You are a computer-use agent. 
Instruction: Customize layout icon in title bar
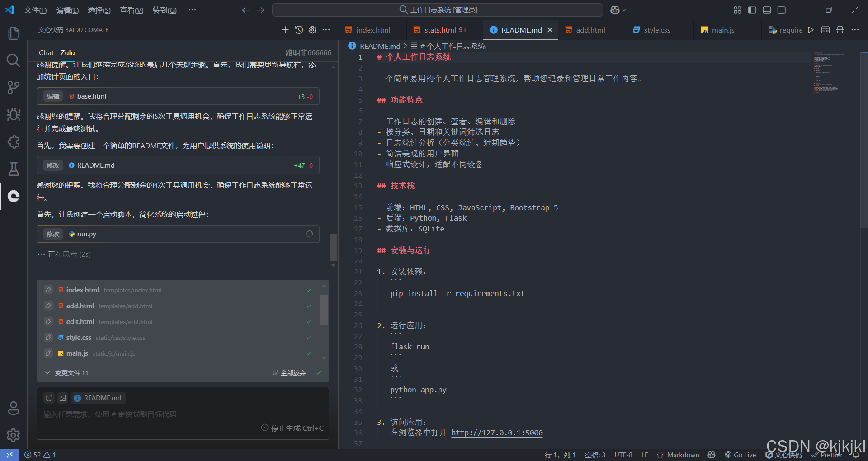click(737, 10)
